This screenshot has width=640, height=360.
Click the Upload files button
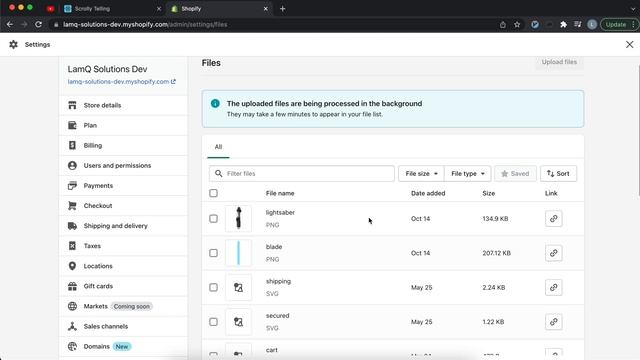pyautogui.click(x=559, y=62)
